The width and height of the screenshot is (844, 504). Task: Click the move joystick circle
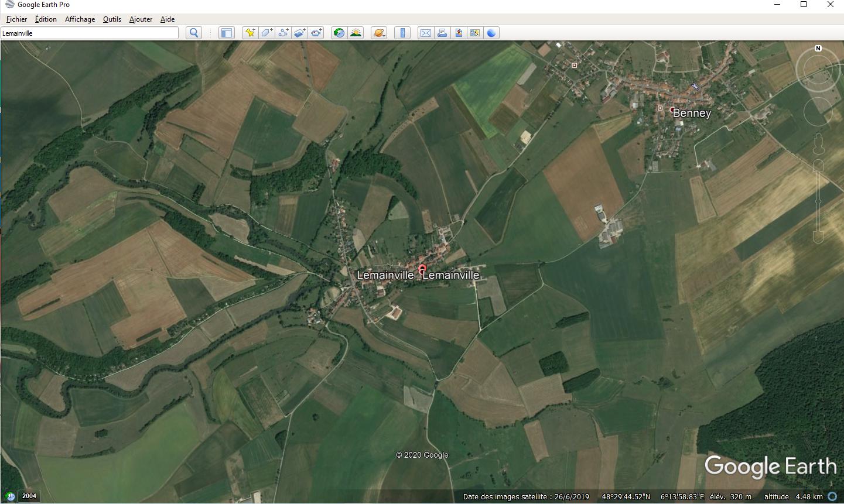[x=818, y=111]
